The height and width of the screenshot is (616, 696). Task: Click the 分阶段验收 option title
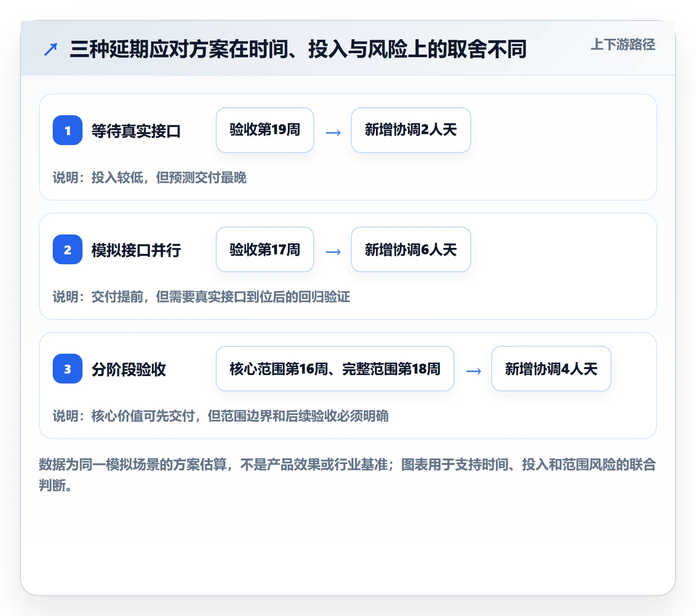tap(128, 369)
